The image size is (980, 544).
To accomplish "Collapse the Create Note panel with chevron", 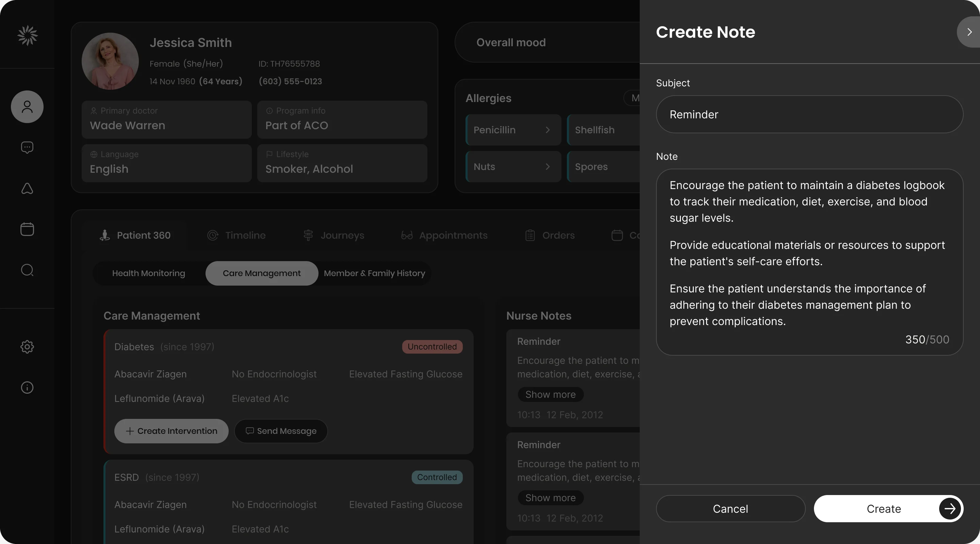I will pos(968,32).
